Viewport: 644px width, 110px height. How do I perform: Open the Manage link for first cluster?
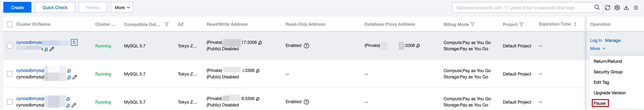[x=612, y=40]
